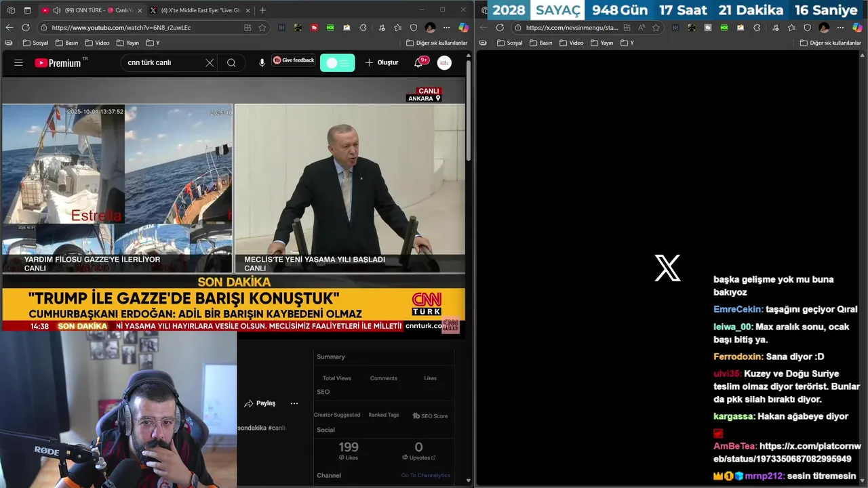Click the X logo on the loading page
The width and height of the screenshot is (868, 488).
pos(667,268)
